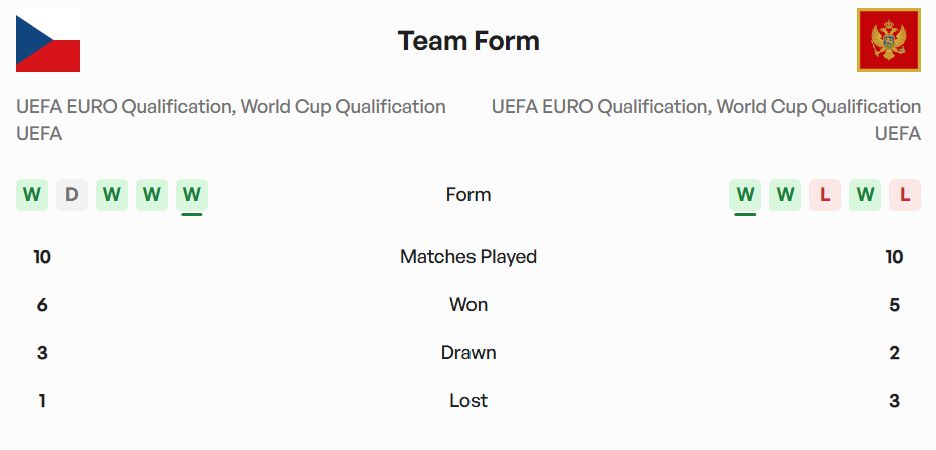Select Czech Republic's draw (D) form badge

click(x=72, y=194)
